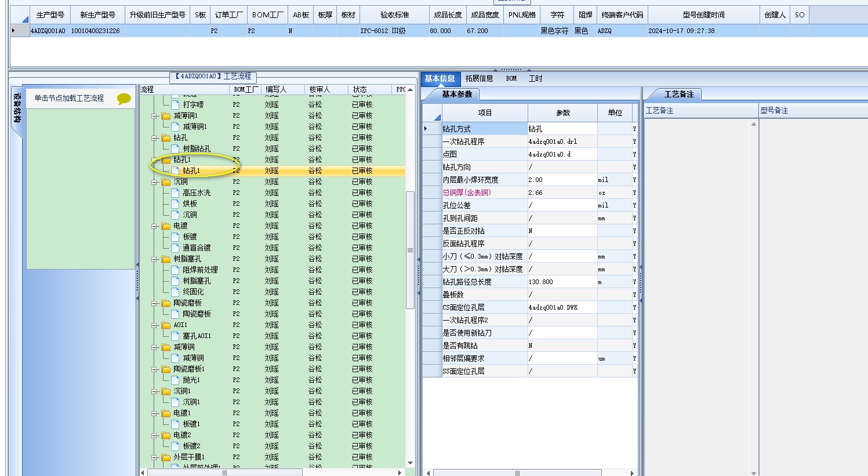Viewport: 868px width, 476px height.
Task: Click the 终端客户代码 column header
Action: pyautogui.click(x=622, y=15)
